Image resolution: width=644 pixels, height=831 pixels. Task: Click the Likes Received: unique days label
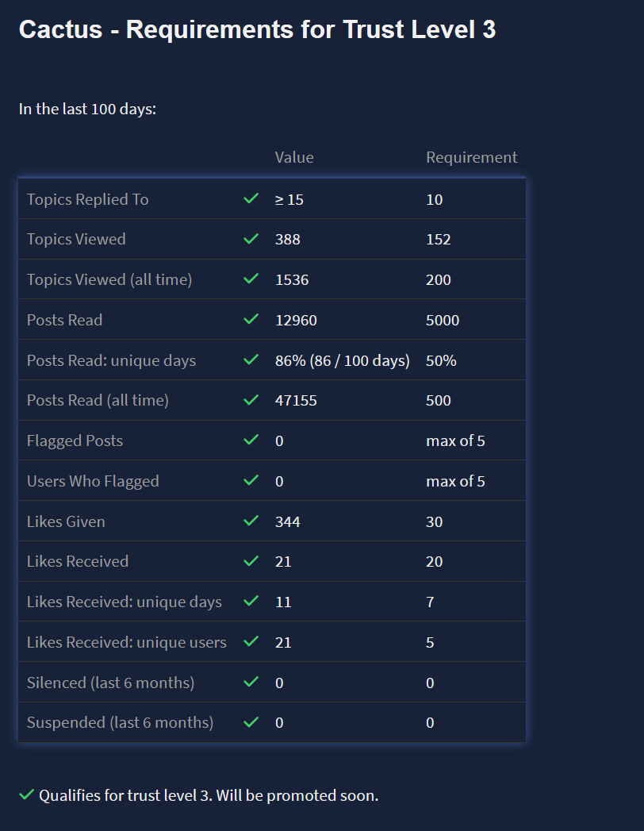point(125,602)
